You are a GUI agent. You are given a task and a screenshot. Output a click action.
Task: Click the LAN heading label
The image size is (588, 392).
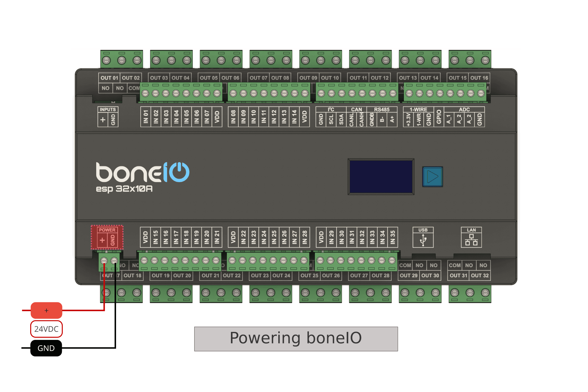click(x=471, y=230)
